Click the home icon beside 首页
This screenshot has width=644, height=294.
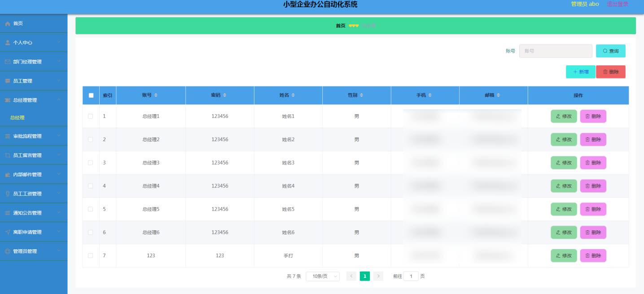(x=8, y=23)
